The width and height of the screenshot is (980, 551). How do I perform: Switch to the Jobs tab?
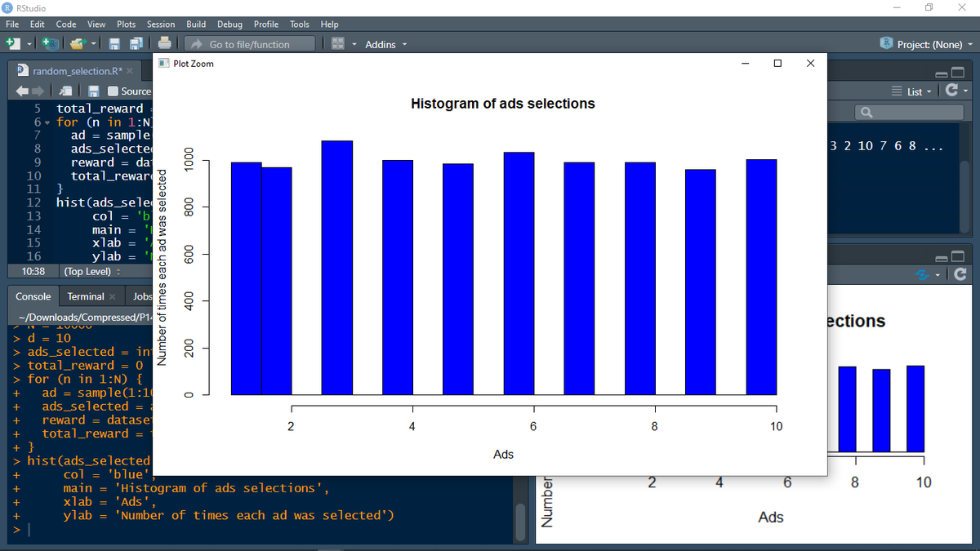[x=142, y=296]
